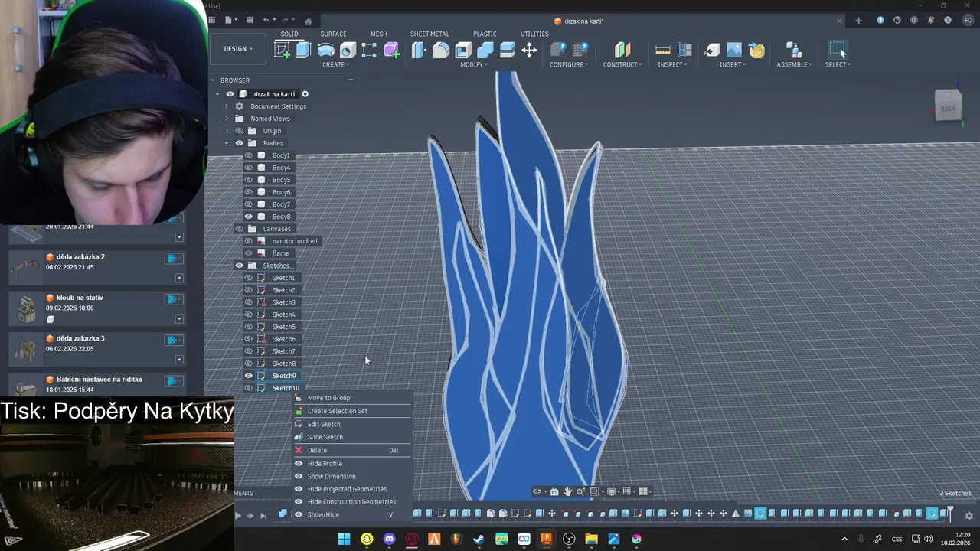This screenshot has height=551, width=980.
Task: Select the Combine tool in Modify
Action: (485, 51)
